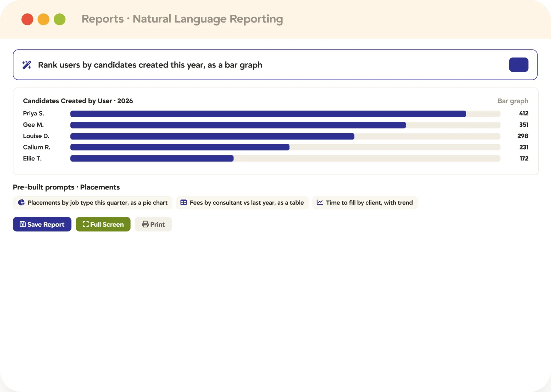Click the value 298
551x392 pixels.
click(x=523, y=136)
